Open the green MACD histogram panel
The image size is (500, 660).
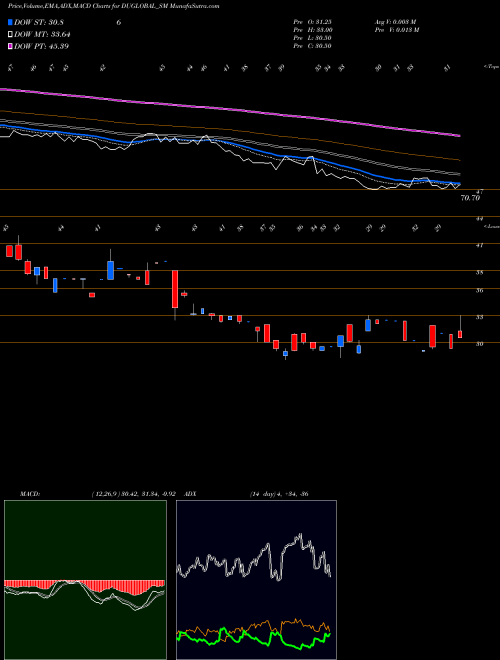(85, 580)
